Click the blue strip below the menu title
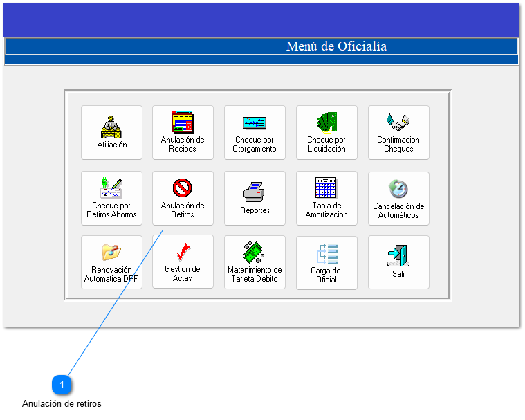525x420 pixels. [x=261, y=60]
